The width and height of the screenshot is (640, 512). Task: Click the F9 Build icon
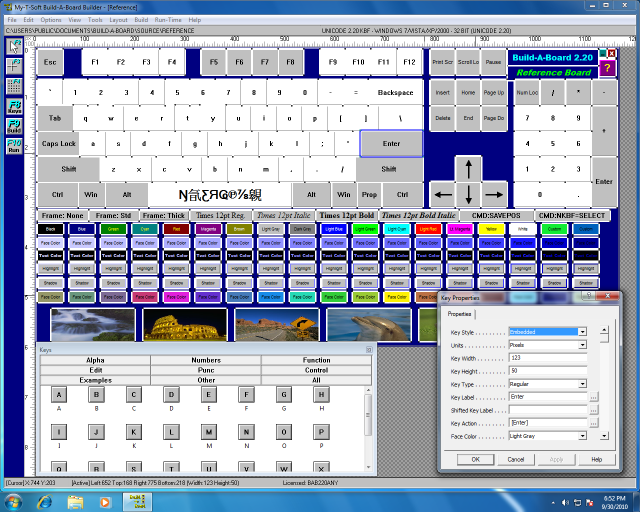click(14, 126)
